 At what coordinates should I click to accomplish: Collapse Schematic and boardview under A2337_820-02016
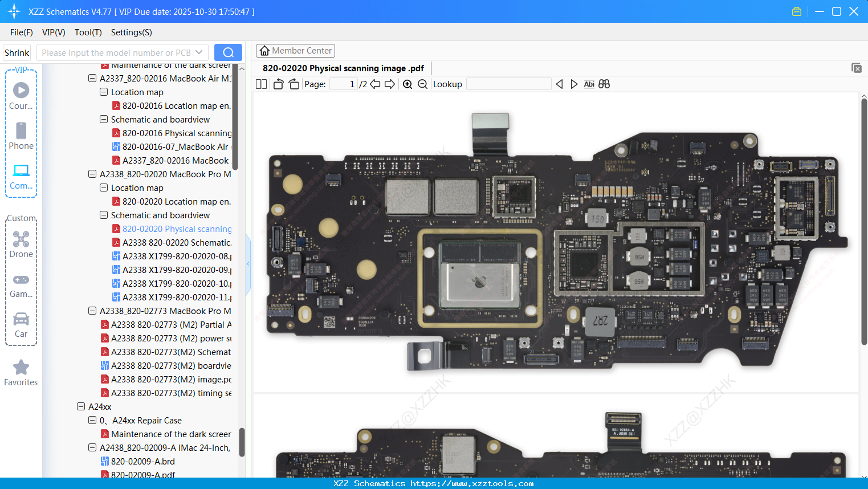104,119
